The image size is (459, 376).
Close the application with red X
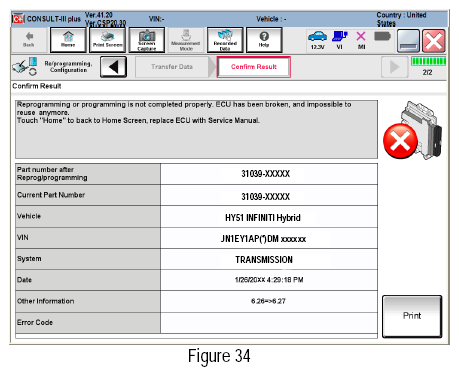[434, 41]
